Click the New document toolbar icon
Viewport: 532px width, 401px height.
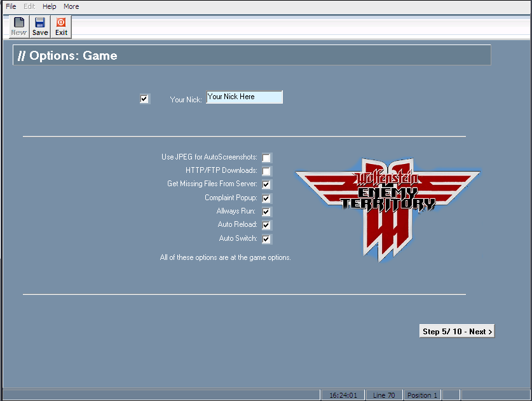pos(19,27)
